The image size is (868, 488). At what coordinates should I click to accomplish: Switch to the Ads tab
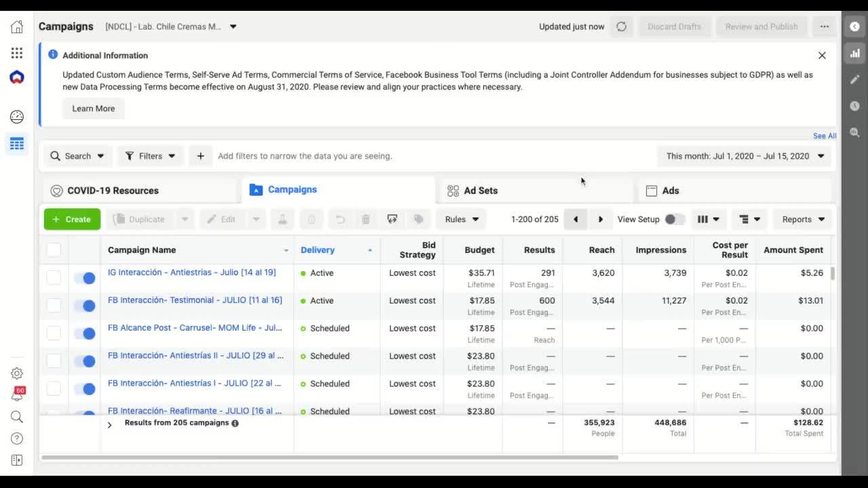tap(670, 190)
